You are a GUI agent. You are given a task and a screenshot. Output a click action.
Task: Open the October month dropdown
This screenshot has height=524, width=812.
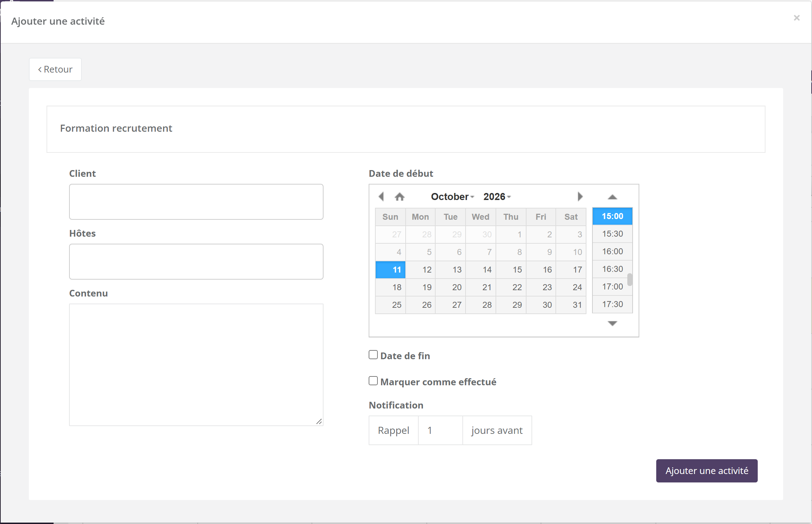[x=453, y=196]
